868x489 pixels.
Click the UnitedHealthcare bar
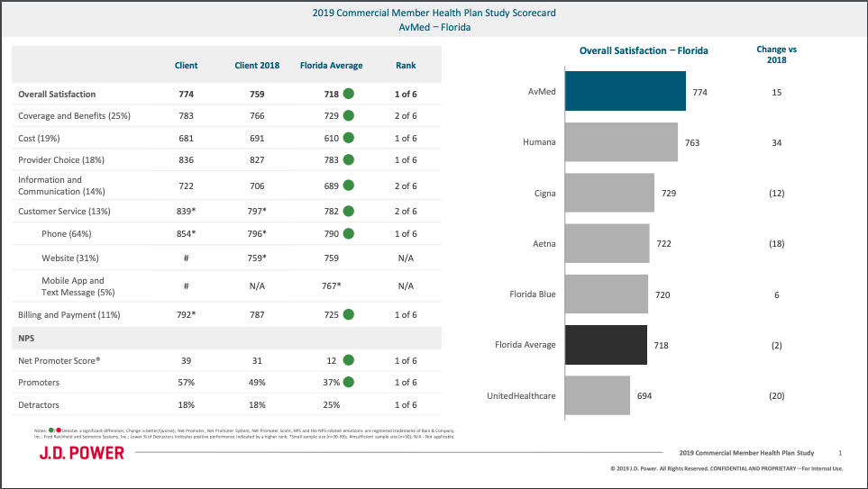(598, 395)
